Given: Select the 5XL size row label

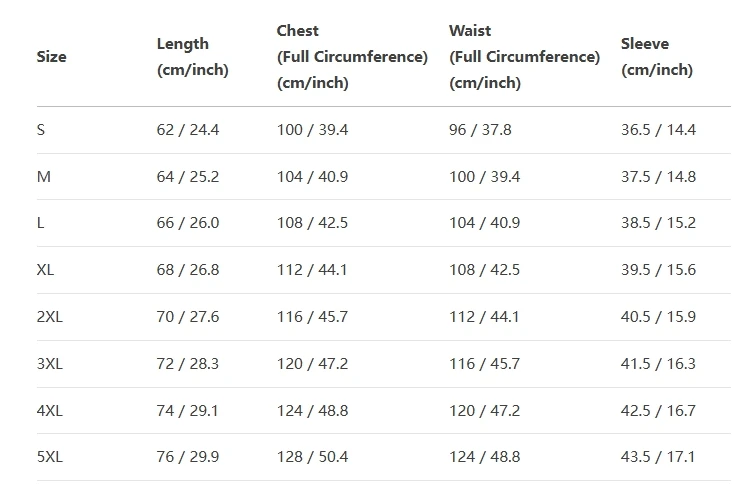Looking at the screenshot, I should (x=50, y=457).
